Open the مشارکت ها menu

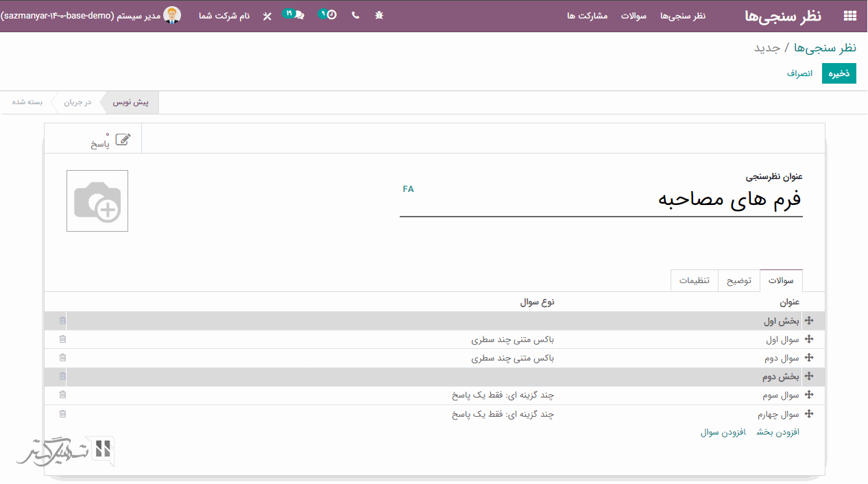588,16
